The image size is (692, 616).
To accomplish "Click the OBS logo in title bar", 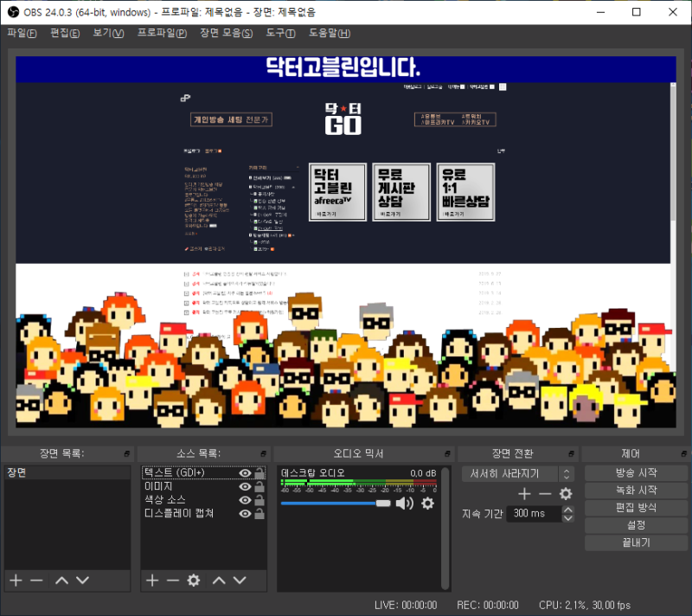I will (x=13, y=12).
